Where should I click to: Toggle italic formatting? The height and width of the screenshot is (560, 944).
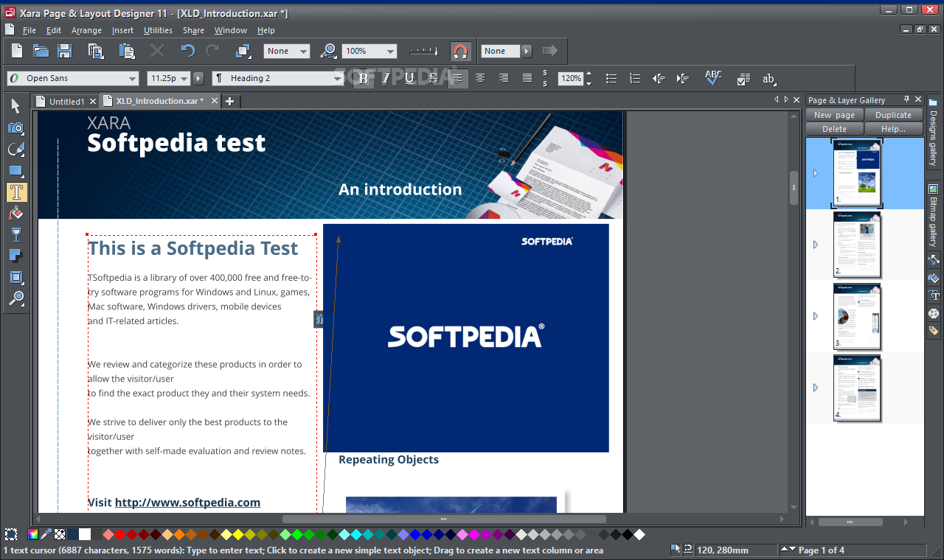pos(386,78)
